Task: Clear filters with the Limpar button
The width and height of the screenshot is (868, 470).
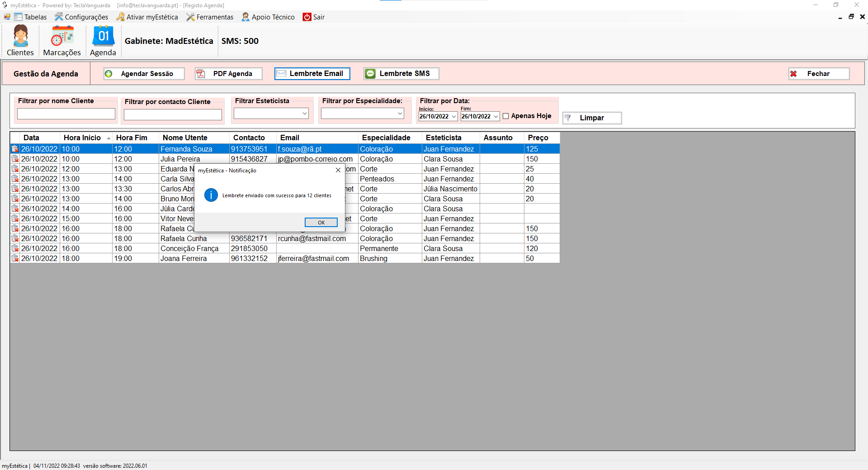Action: [592, 118]
